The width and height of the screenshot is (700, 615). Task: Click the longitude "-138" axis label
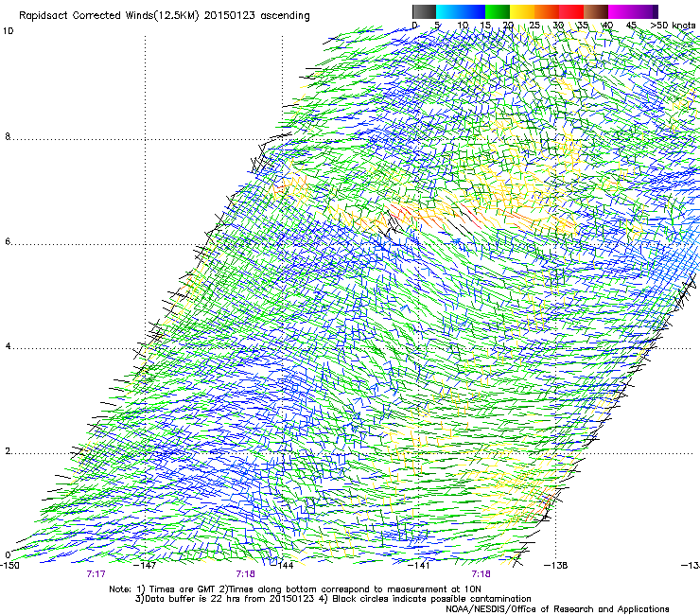click(x=556, y=566)
